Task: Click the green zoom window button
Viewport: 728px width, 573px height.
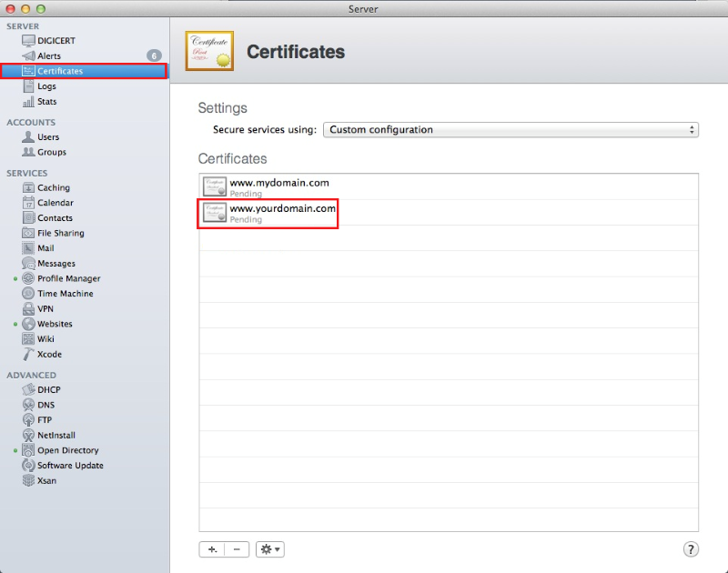Action: point(41,9)
